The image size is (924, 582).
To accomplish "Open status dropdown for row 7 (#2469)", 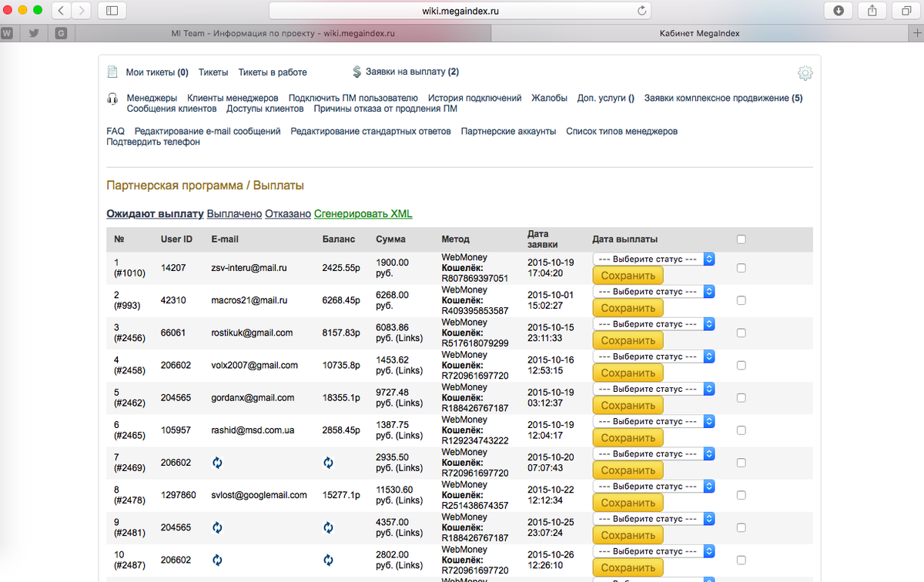I will click(654, 454).
